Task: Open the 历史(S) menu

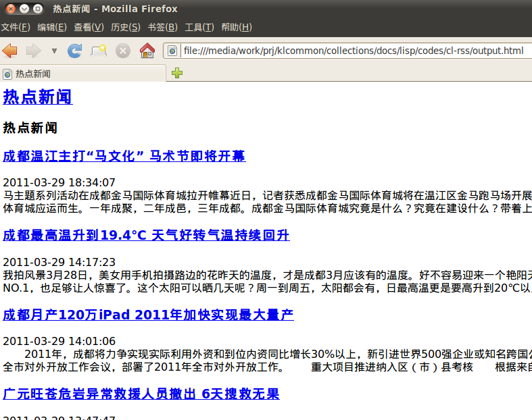Action: (126, 27)
